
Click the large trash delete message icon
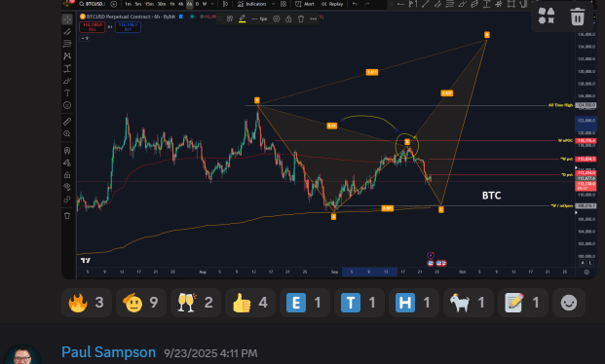coord(578,17)
